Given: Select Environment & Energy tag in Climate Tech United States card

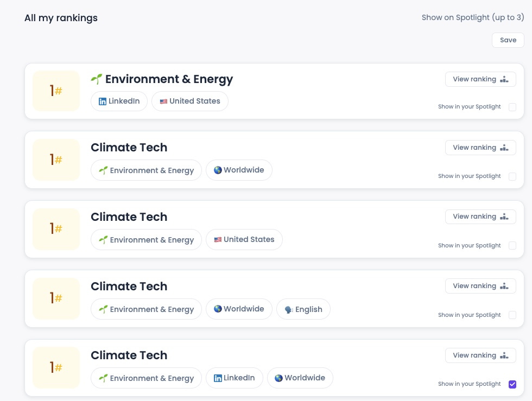Looking at the screenshot, I should pos(146,239).
